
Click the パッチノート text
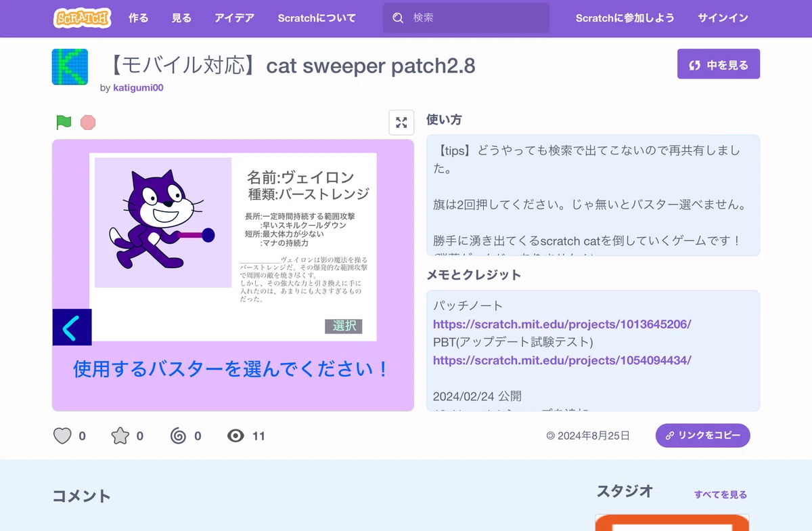click(468, 306)
